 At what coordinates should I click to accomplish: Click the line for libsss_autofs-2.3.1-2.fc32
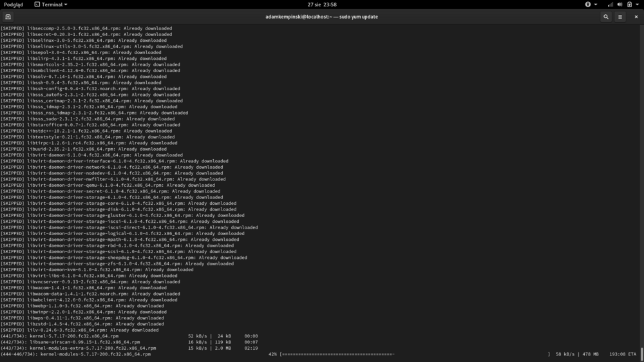click(x=90, y=95)
